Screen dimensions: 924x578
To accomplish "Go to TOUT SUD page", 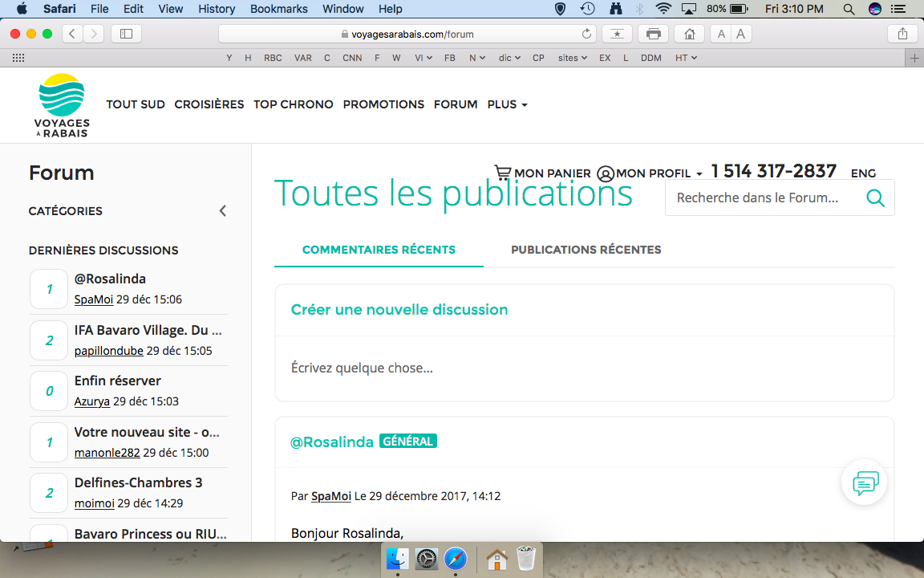I will coord(135,104).
